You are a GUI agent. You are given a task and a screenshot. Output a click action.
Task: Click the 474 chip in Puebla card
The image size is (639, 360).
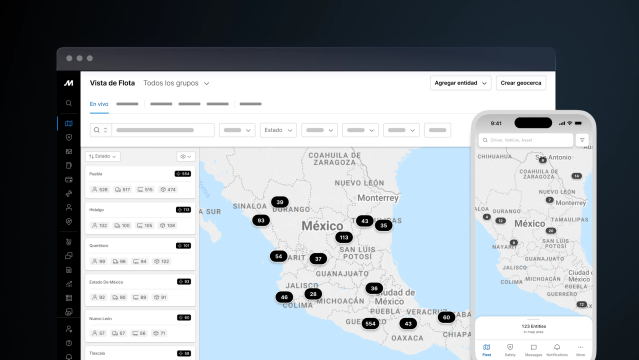(x=168, y=190)
